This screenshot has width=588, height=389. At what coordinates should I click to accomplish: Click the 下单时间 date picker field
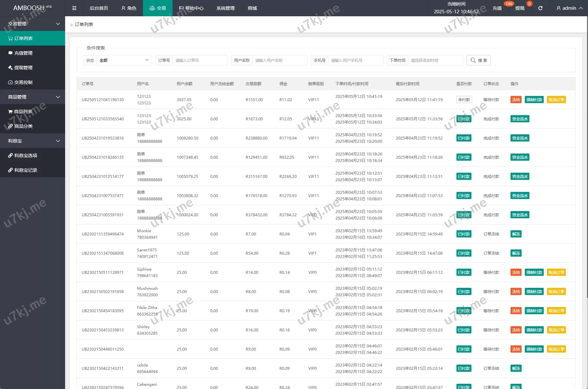435,60
